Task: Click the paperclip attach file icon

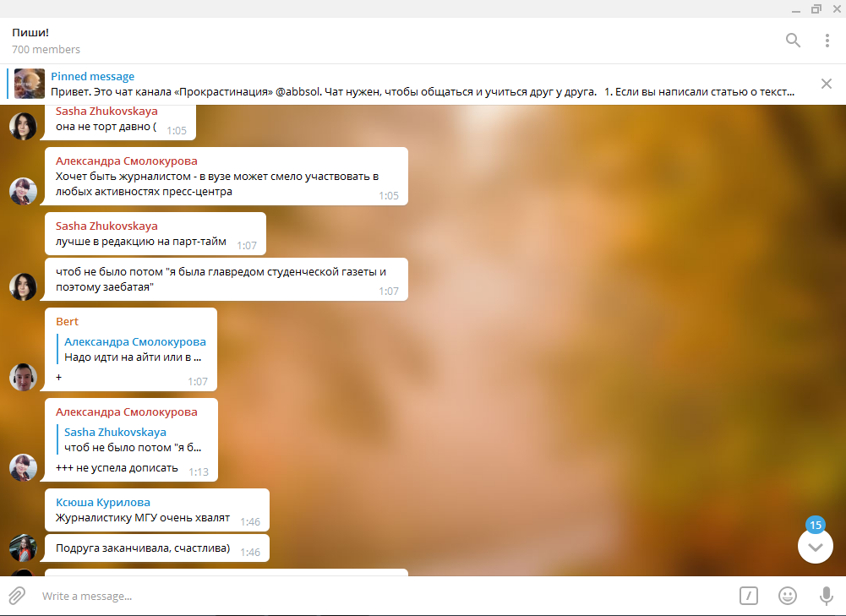Action: tap(17, 596)
